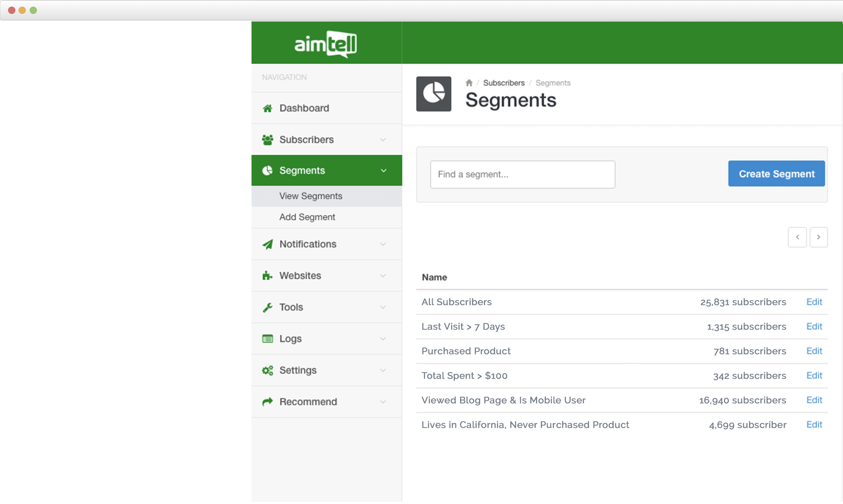Click the Recommend arrow icon
This screenshot has width=843, height=504.
(268, 402)
